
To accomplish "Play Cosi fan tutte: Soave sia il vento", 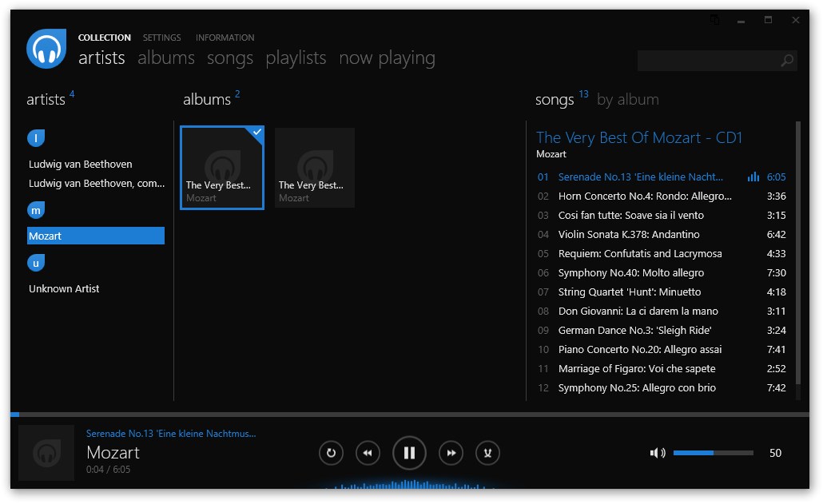I will pos(661,215).
